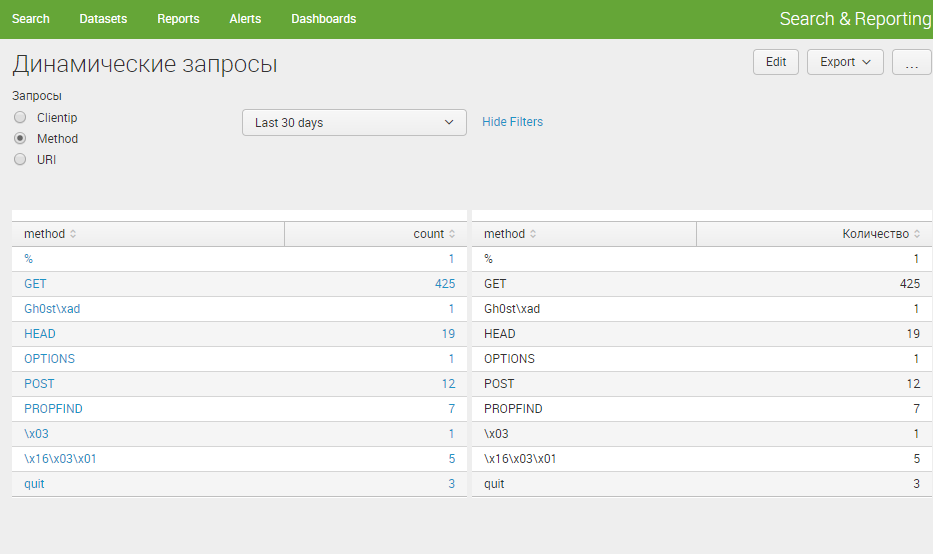Screen dimensions: 933x554
Task: Select Gh0st\xad cell in right table
Action: click(512, 309)
